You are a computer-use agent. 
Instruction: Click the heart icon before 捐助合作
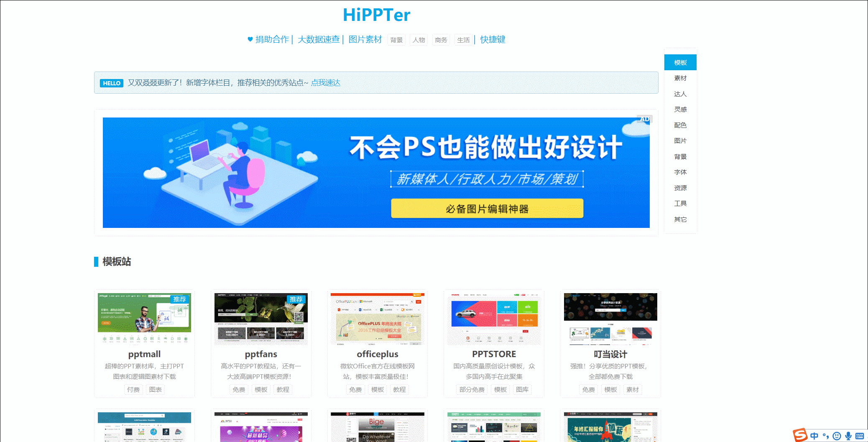click(x=250, y=39)
